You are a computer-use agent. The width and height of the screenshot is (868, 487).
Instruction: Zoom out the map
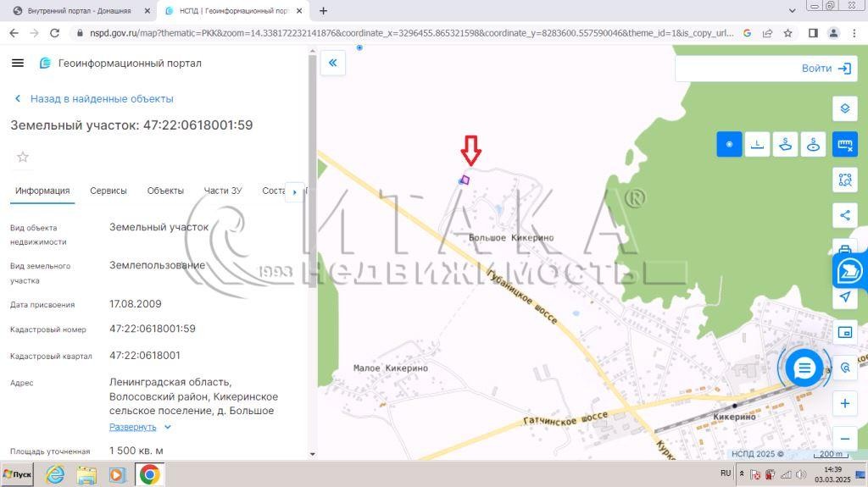(845, 439)
